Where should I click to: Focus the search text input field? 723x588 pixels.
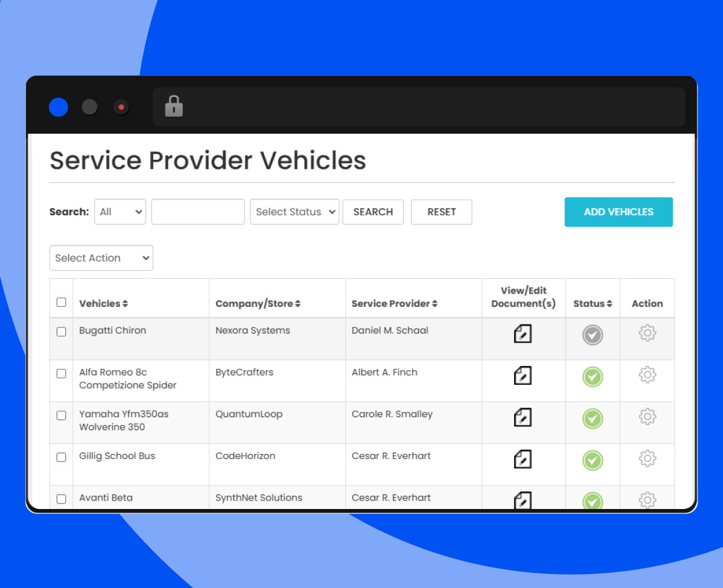coord(198,212)
